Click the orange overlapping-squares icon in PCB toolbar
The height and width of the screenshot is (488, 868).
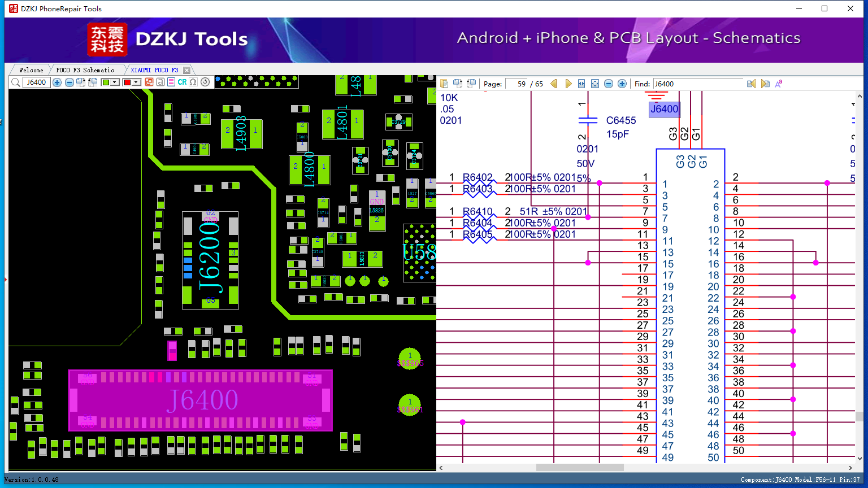coord(149,82)
